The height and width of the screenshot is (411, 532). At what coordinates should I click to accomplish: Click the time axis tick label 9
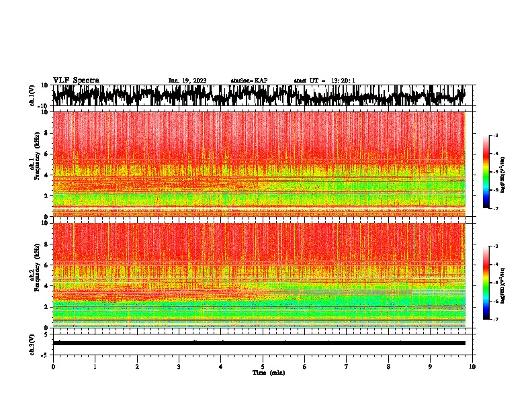pyautogui.click(x=430, y=367)
